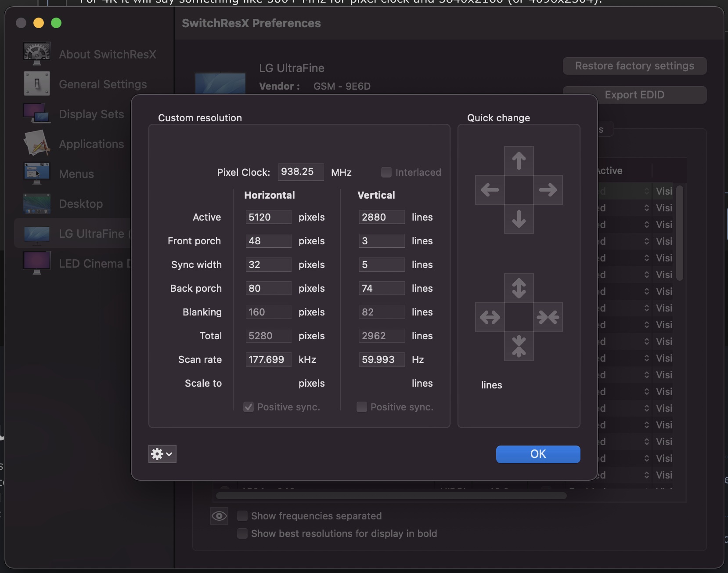This screenshot has width=728, height=573.
Task: Click the Vertical Scan rate Hz field
Action: pyautogui.click(x=382, y=359)
